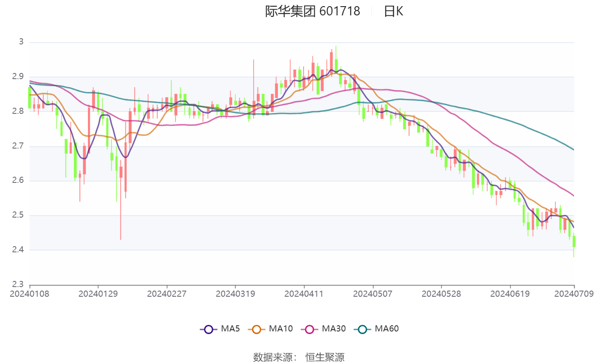598x364 pixels.
Task: Toggle the MA5 legend series
Action: coord(220,328)
